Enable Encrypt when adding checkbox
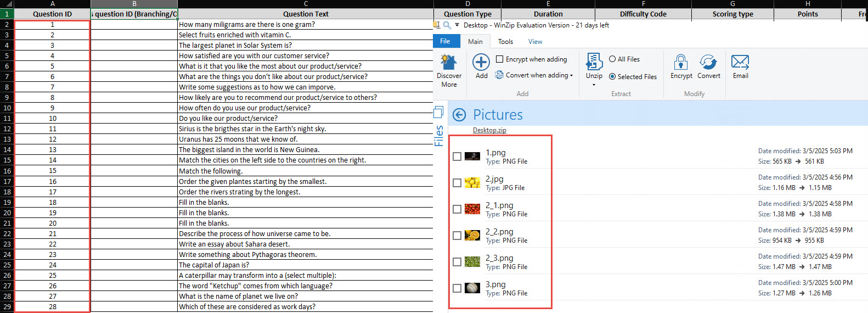The height and width of the screenshot is (313, 868). 500,59
